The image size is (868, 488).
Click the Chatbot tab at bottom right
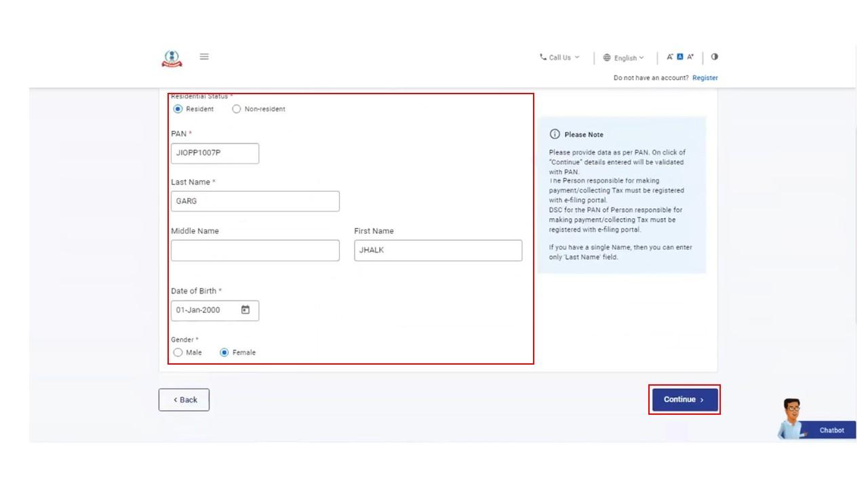click(x=830, y=430)
